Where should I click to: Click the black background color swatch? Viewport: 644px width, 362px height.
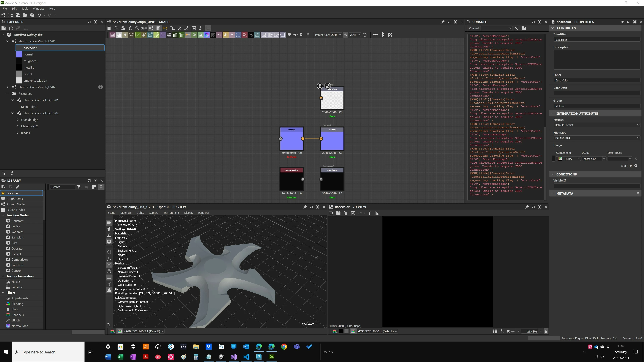click(340, 331)
